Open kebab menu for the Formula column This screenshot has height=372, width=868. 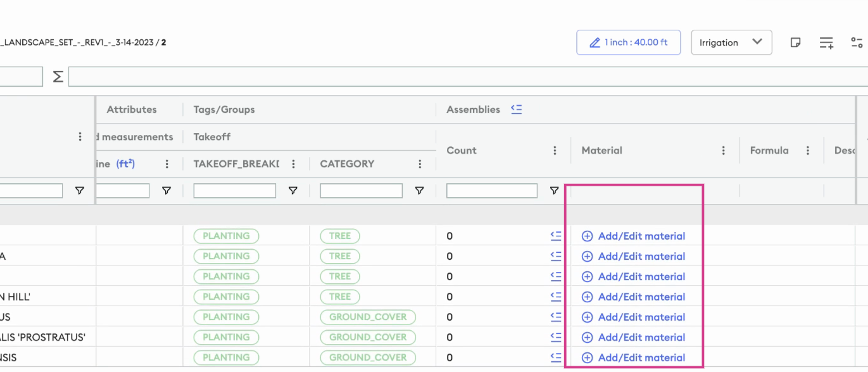tap(808, 150)
